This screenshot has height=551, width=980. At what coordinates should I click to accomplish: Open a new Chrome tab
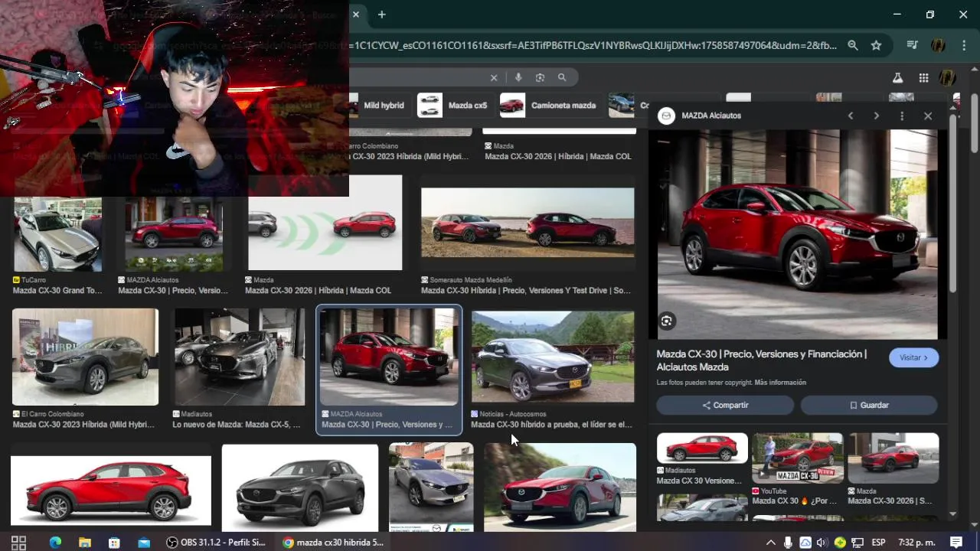tap(381, 15)
